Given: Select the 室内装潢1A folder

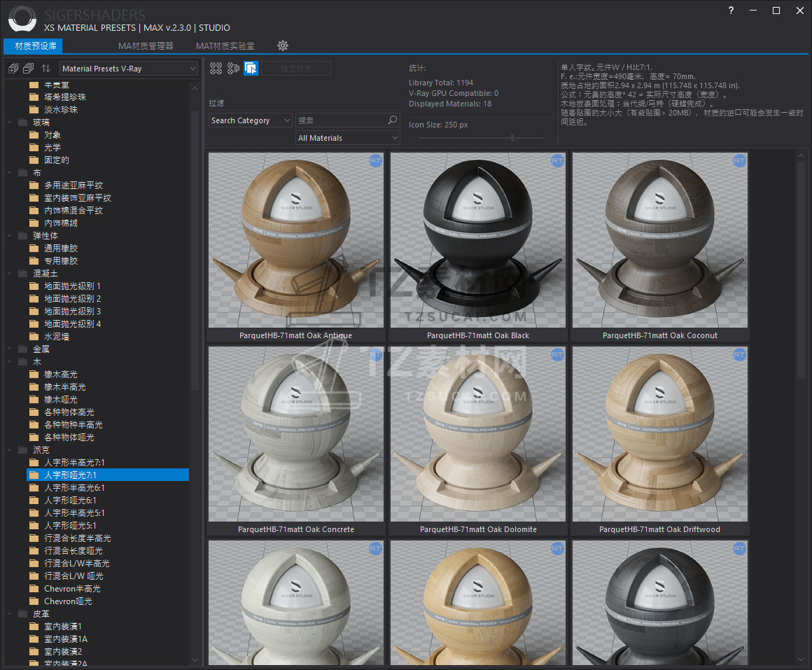Looking at the screenshot, I should [x=66, y=639].
